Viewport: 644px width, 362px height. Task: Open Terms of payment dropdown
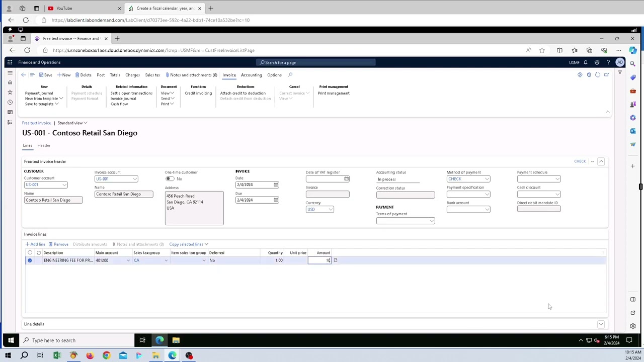432,221
